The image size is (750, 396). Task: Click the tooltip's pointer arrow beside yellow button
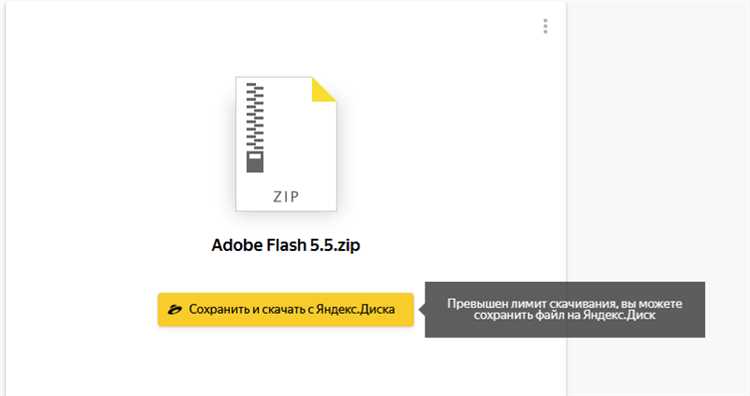pos(422,309)
